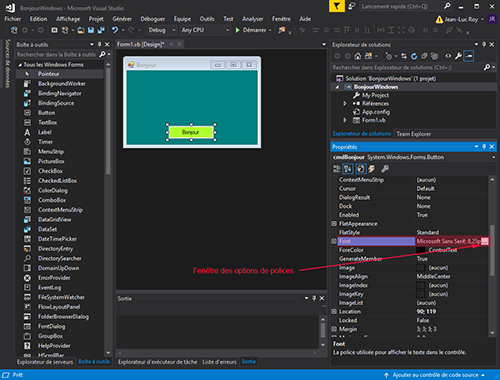Click the Démarrer start button
The height and width of the screenshot is (380, 500).
point(253,30)
